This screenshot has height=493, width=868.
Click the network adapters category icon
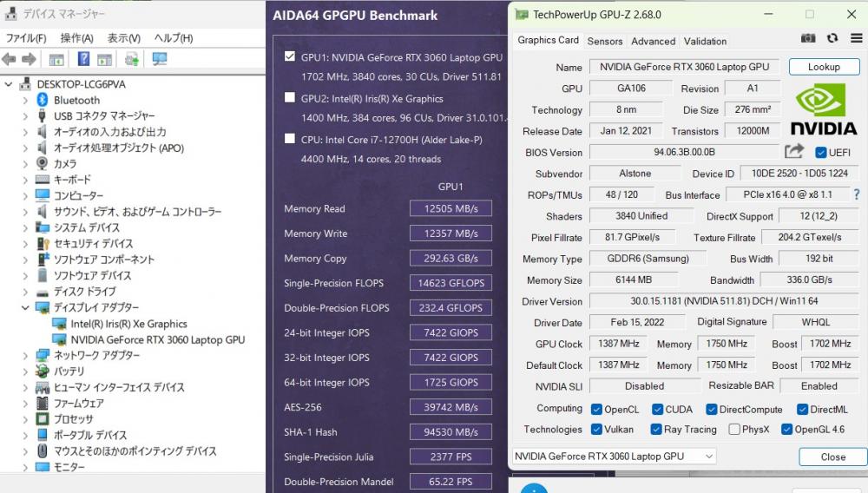42,355
